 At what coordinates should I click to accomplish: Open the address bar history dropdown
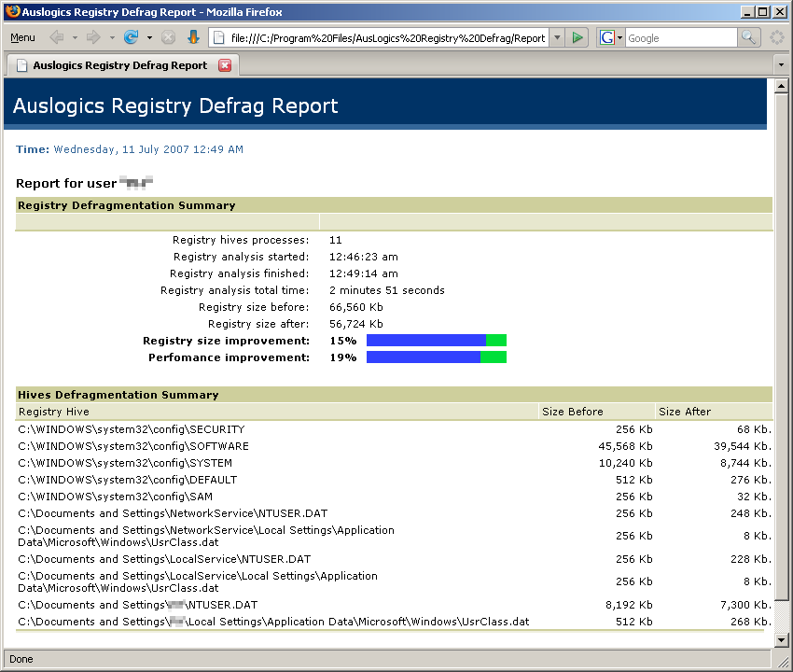click(557, 38)
